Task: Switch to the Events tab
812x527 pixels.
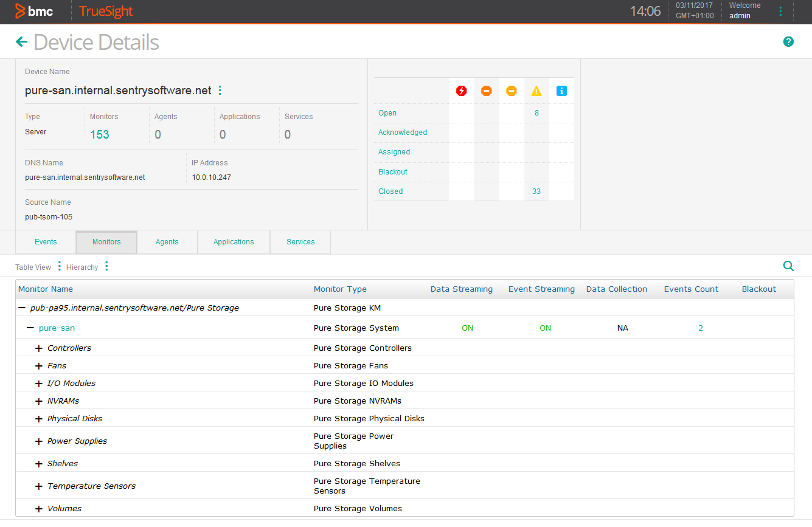Action: [x=45, y=242]
